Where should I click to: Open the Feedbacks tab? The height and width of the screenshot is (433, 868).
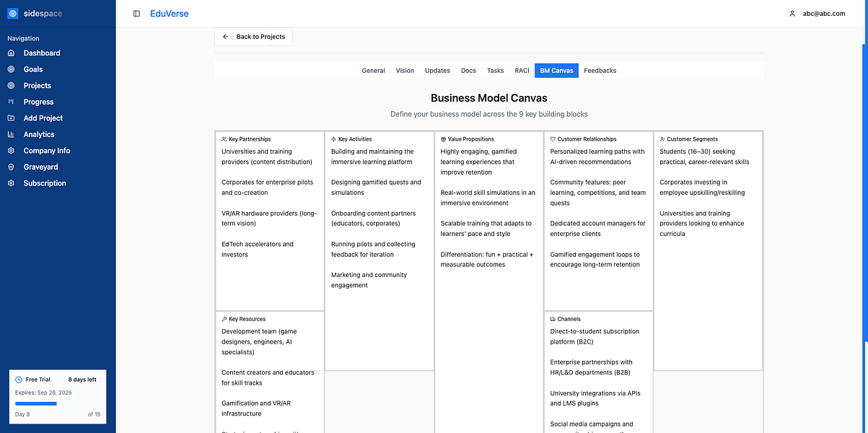pos(600,71)
